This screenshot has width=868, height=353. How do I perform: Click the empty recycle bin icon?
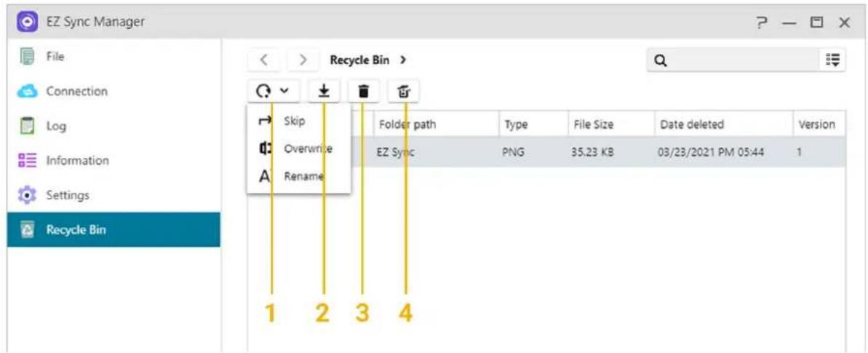[404, 91]
